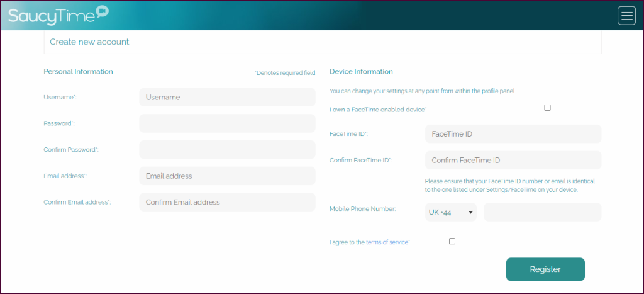644x294 pixels.
Task: Select the Confirm FaceTime ID field
Action: tap(513, 161)
